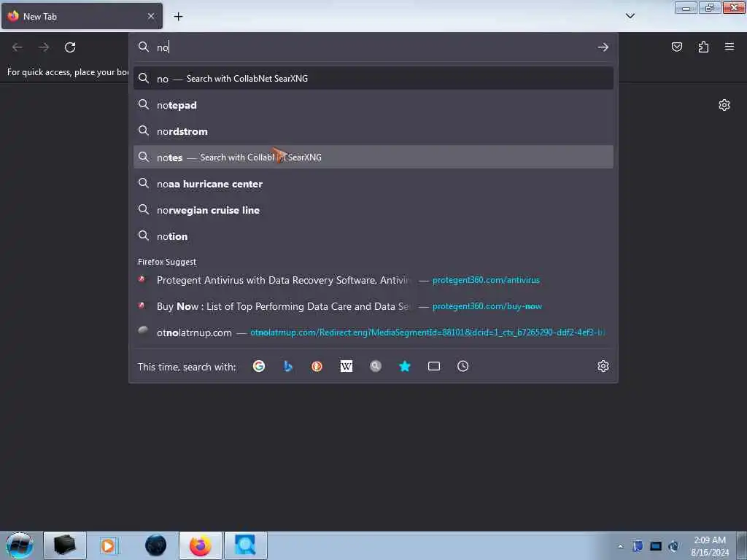
Task: Select the New Tab tab
Action: 82,16
